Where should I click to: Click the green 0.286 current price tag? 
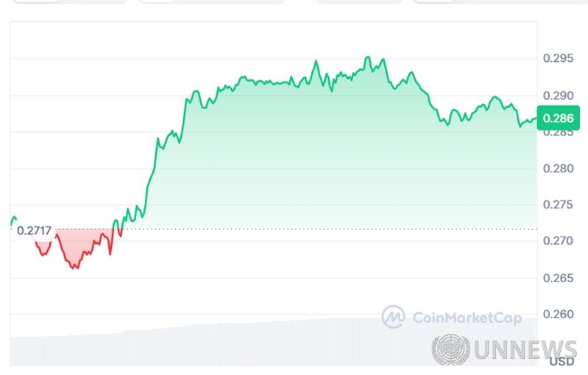(x=559, y=117)
